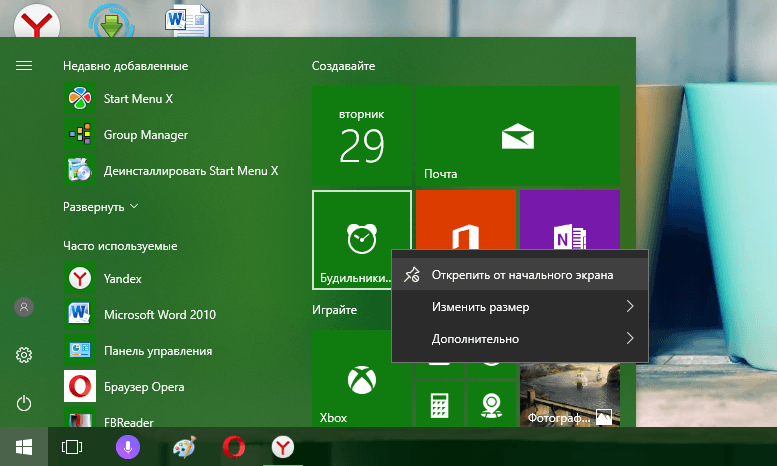Click the Power button icon
This screenshot has width=777, height=466.
coord(24,403)
